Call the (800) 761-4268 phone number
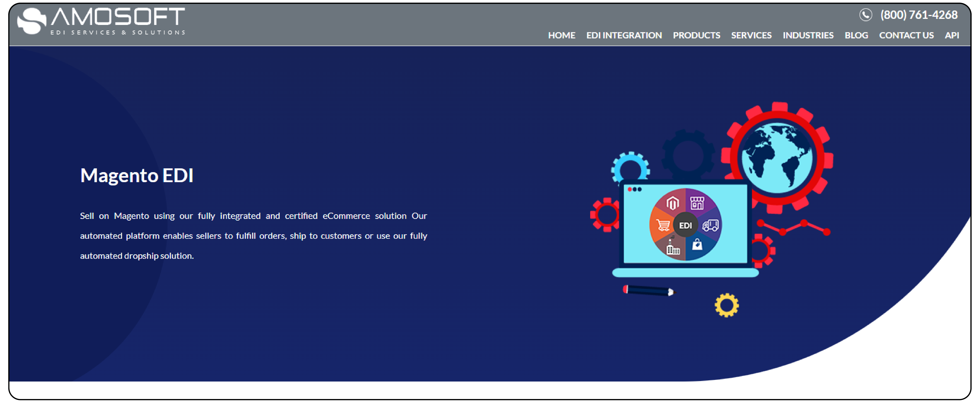 pos(919,15)
